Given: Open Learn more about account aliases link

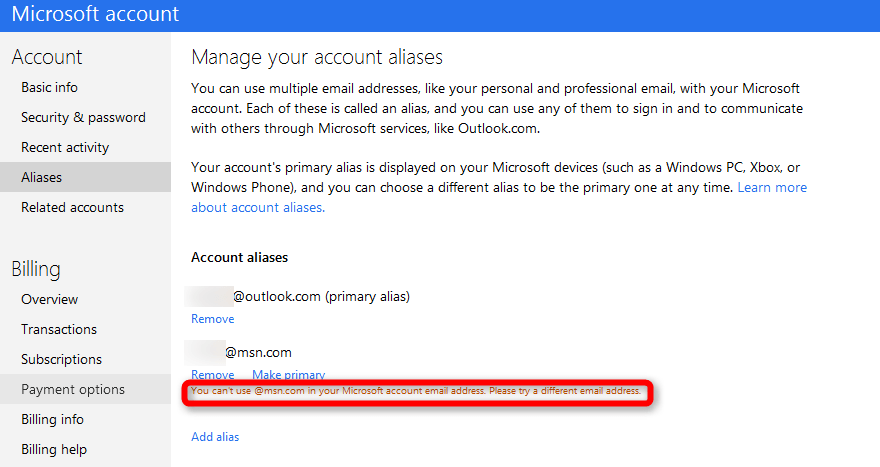Looking at the screenshot, I should (772, 187).
